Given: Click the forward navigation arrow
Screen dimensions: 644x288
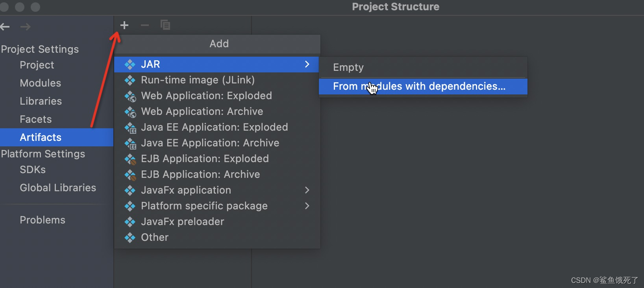Looking at the screenshot, I should pyautogui.click(x=26, y=27).
